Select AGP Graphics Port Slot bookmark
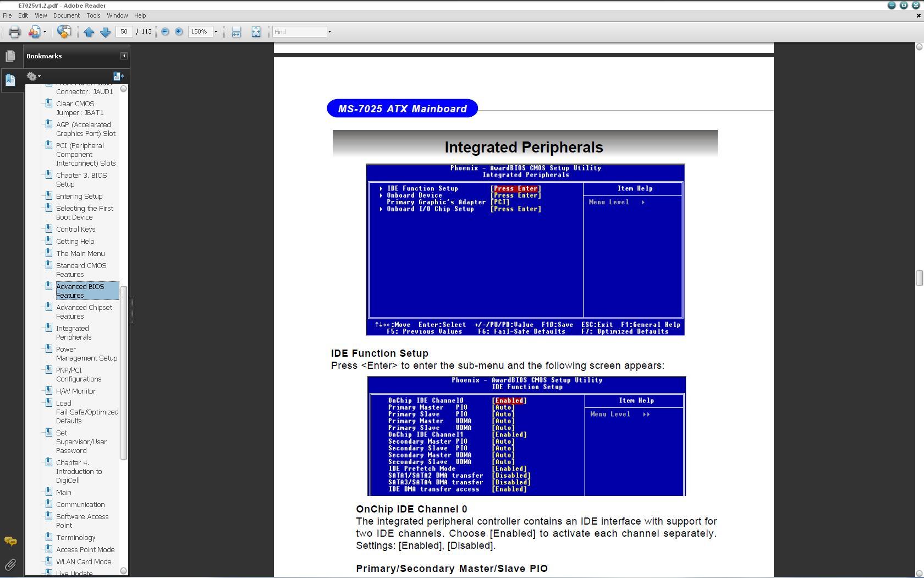This screenshot has width=924, height=578. click(x=86, y=129)
